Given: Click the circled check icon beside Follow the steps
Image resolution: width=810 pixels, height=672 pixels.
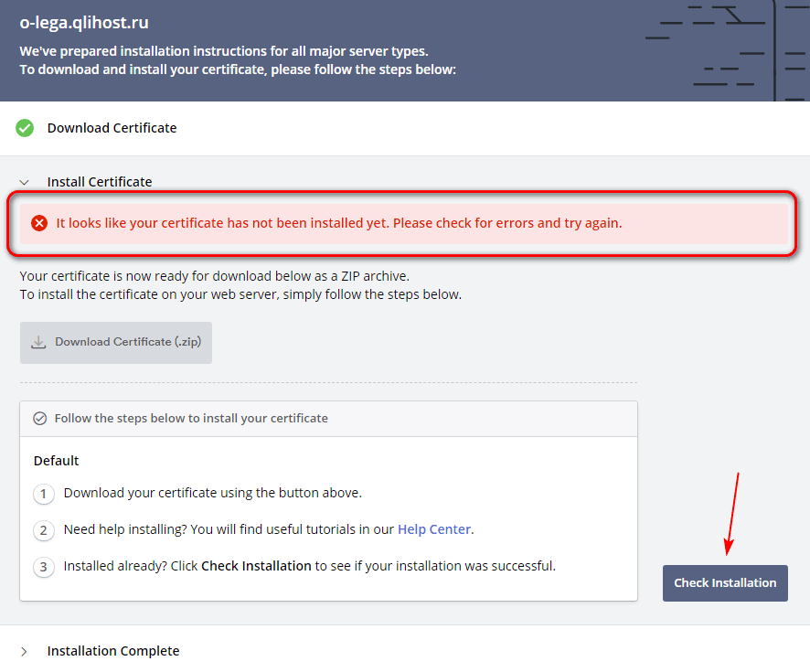Looking at the screenshot, I should (x=40, y=419).
